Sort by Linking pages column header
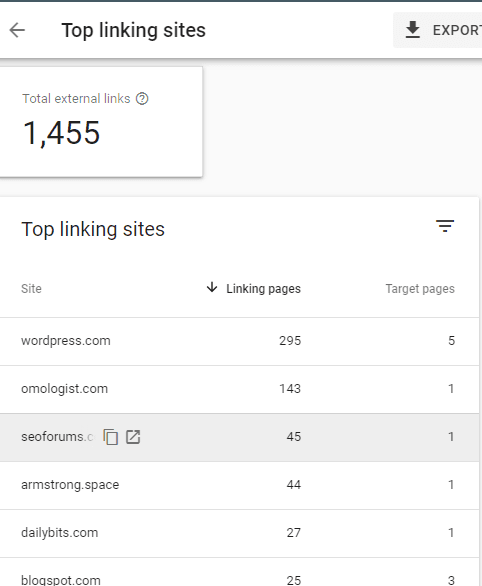The width and height of the screenshot is (482, 586). (x=263, y=289)
